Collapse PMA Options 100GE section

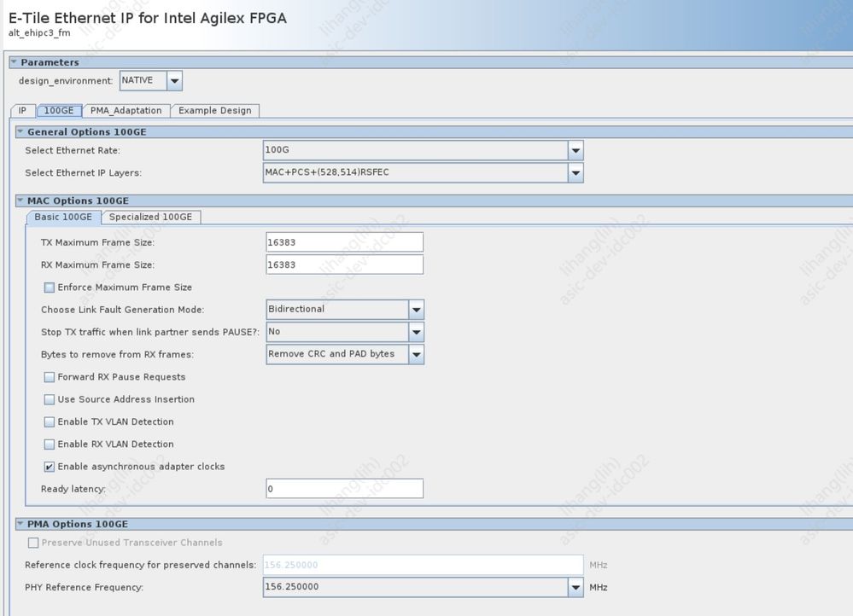tap(20, 524)
